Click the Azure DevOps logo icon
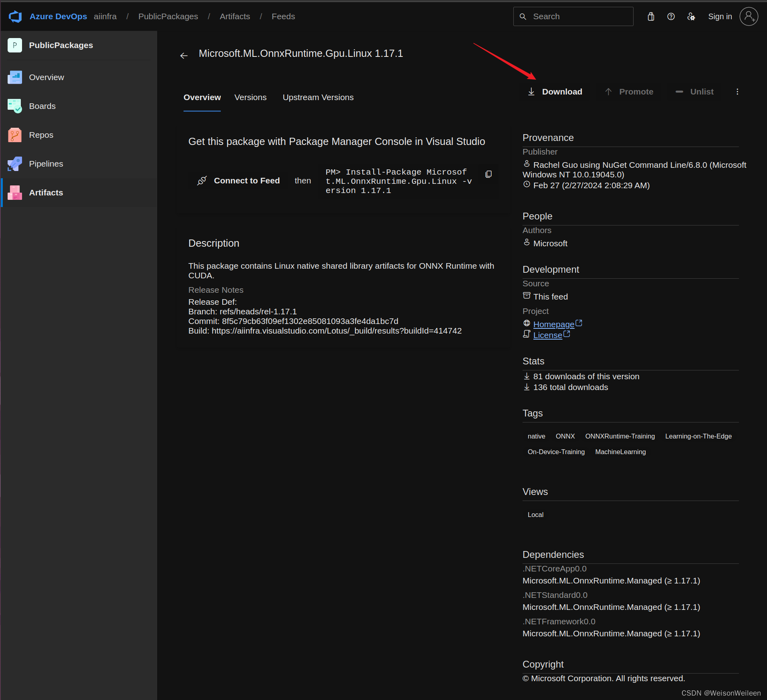This screenshot has height=700, width=767. click(15, 16)
